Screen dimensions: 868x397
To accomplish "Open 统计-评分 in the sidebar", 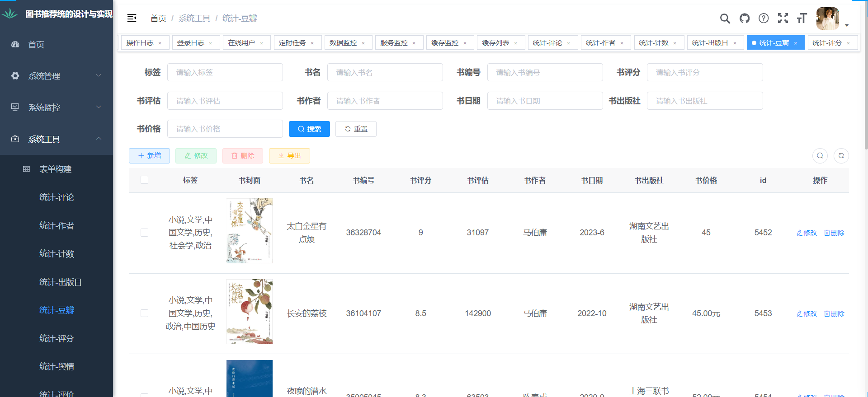I will pos(57,338).
